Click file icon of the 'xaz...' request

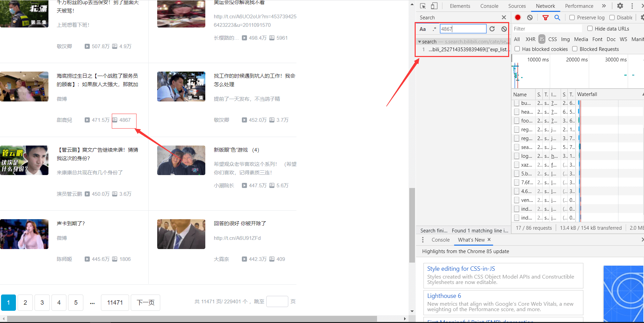point(517,165)
